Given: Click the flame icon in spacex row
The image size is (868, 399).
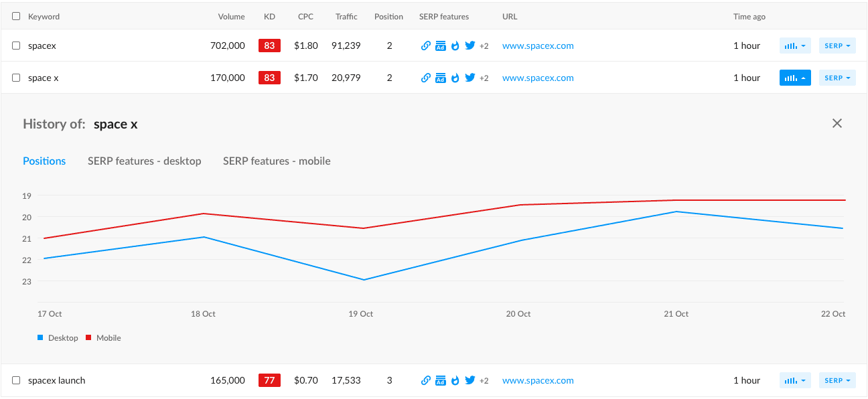Looking at the screenshot, I should coord(455,46).
